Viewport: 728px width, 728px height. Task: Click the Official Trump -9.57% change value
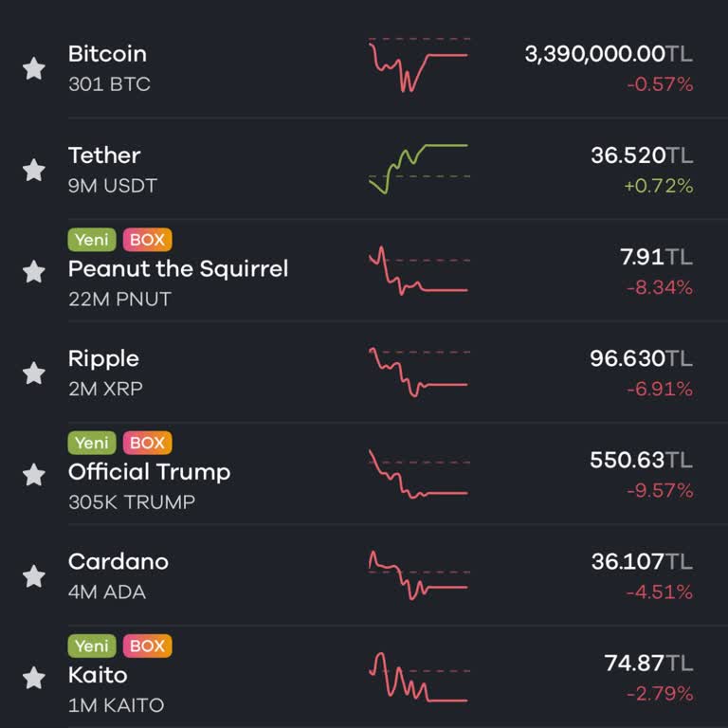click(x=660, y=490)
